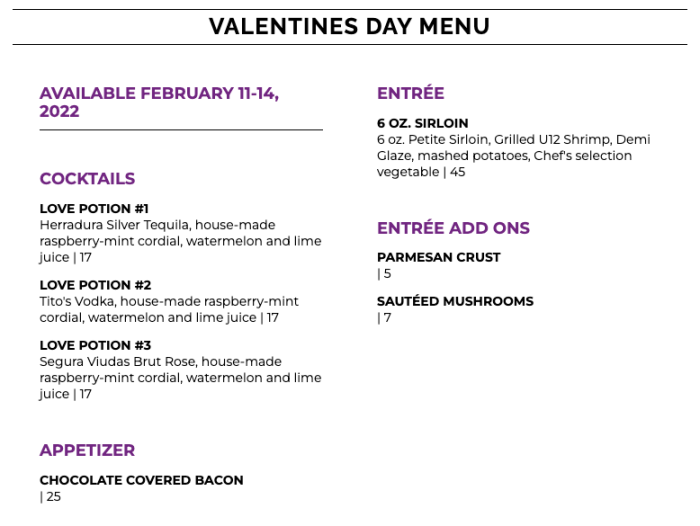Click the Appetizer section heading
The width and height of the screenshot is (700, 526).
pyautogui.click(x=87, y=450)
